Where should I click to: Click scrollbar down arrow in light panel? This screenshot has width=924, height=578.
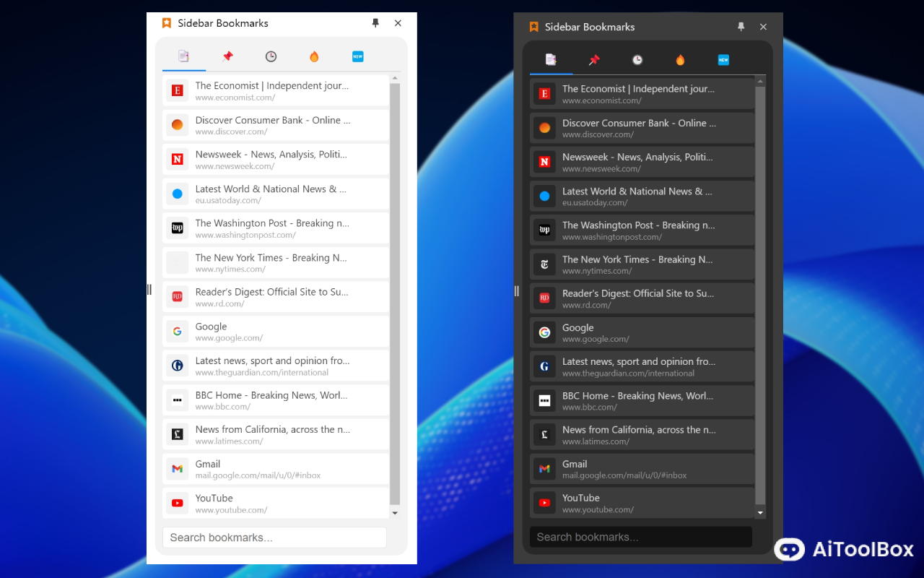coord(394,513)
